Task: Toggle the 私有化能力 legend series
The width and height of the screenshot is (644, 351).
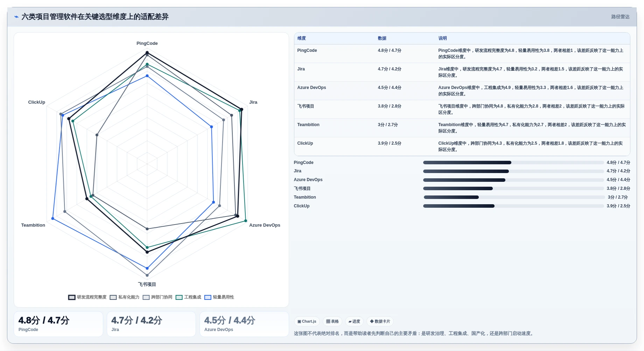Action: point(124,297)
